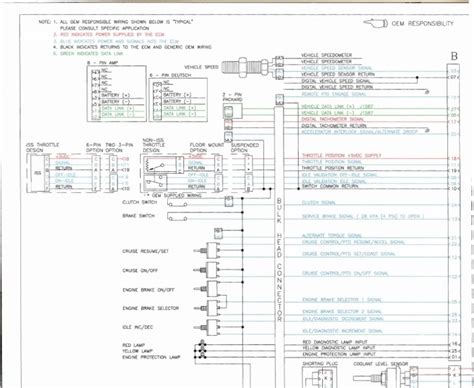The image size is (474, 388).
Task: Click 'ACCELERATOR INTERLOCK SIGNAL/ALTERNATE DROOP' label
Action: click(x=359, y=132)
